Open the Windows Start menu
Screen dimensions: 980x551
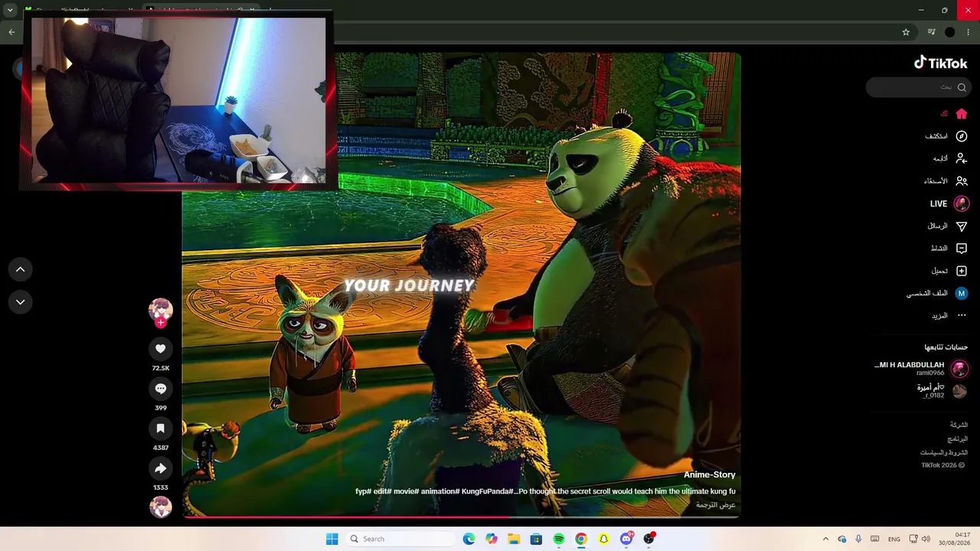332,539
